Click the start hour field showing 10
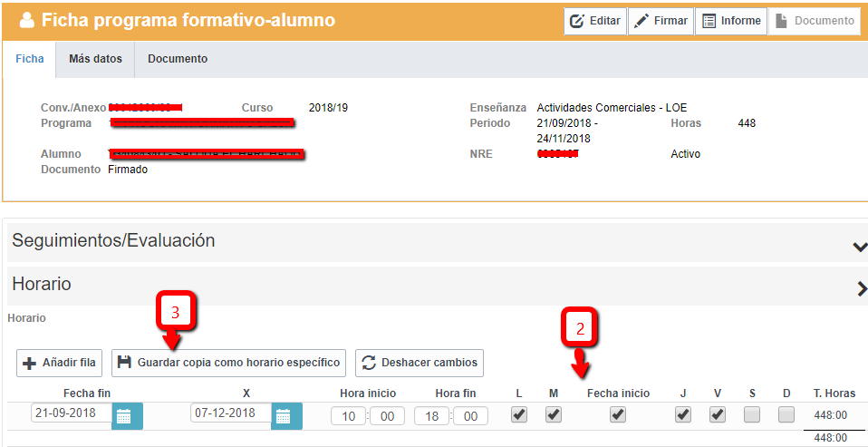 [x=348, y=416]
